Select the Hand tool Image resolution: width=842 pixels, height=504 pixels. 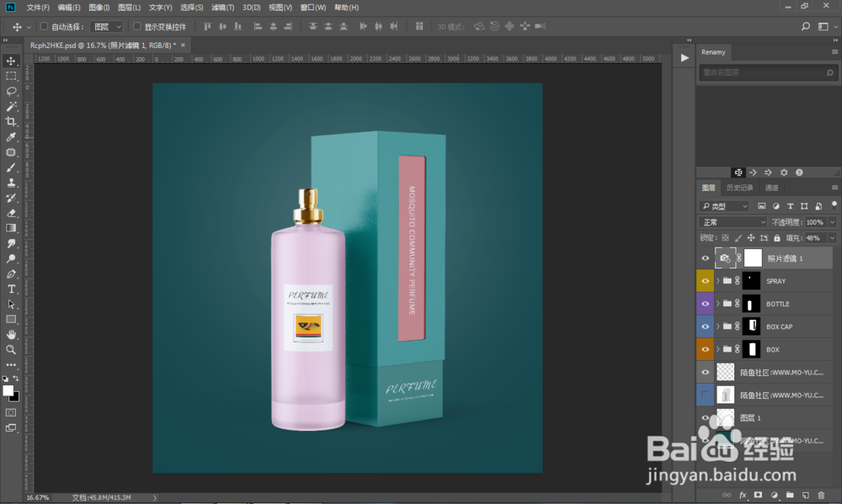pyautogui.click(x=11, y=334)
